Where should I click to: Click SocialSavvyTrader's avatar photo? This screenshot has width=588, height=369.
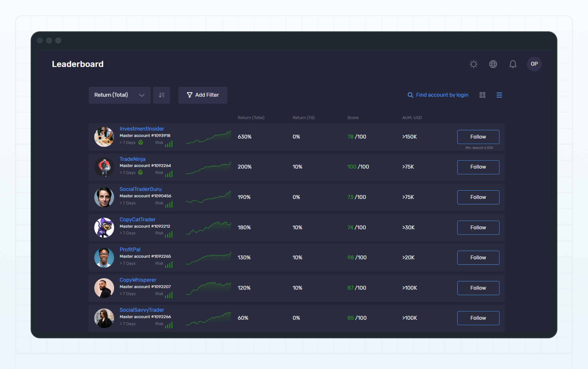[x=104, y=318]
